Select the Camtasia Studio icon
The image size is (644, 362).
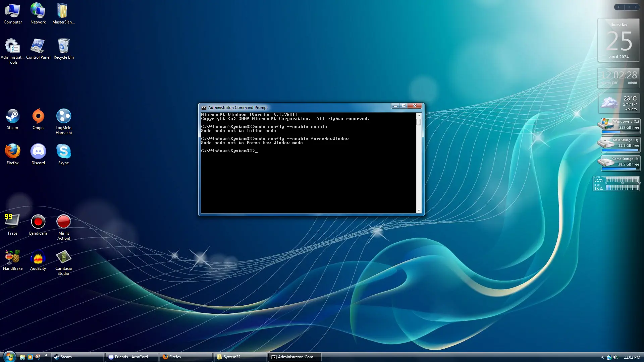coord(63,262)
